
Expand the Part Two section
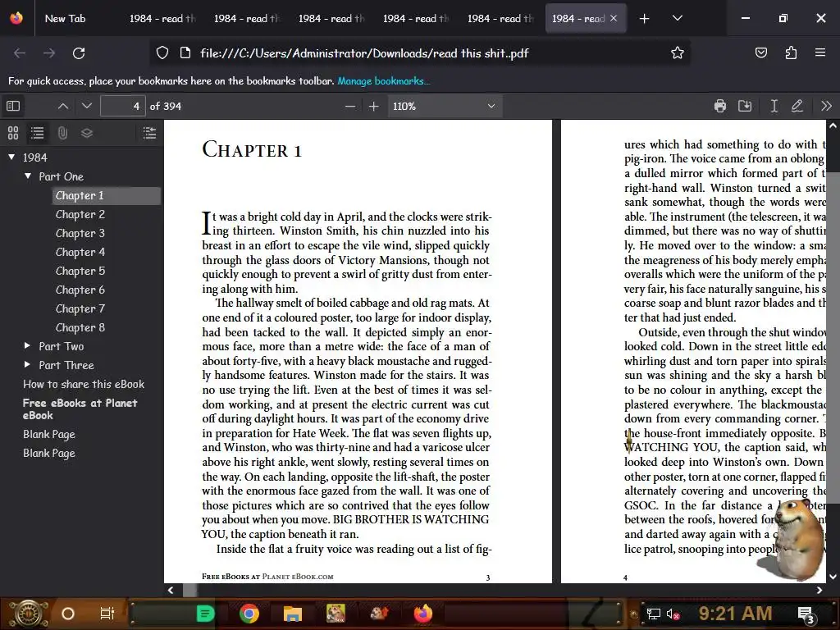point(28,346)
